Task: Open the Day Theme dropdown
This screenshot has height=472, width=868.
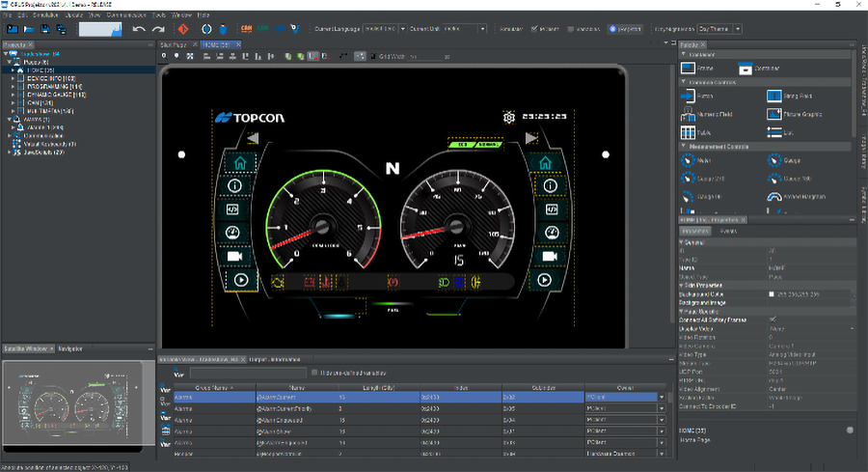Action: pos(738,29)
